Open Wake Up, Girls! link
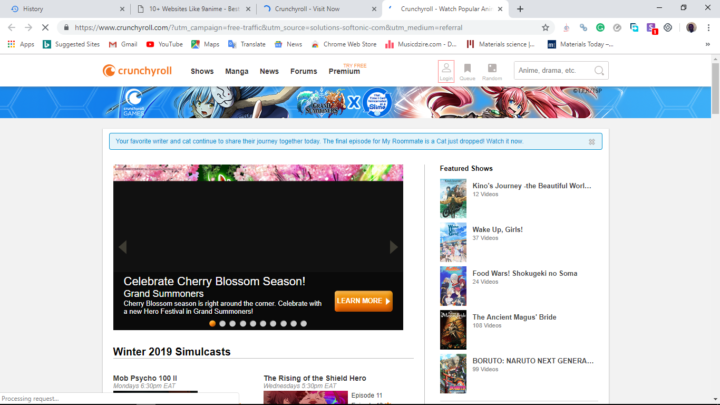Viewport: 720px width, 405px height. coord(497,230)
